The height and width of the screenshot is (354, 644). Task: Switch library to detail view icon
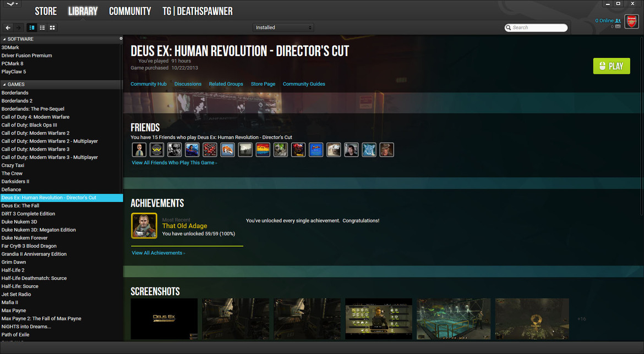tap(31, 27)
